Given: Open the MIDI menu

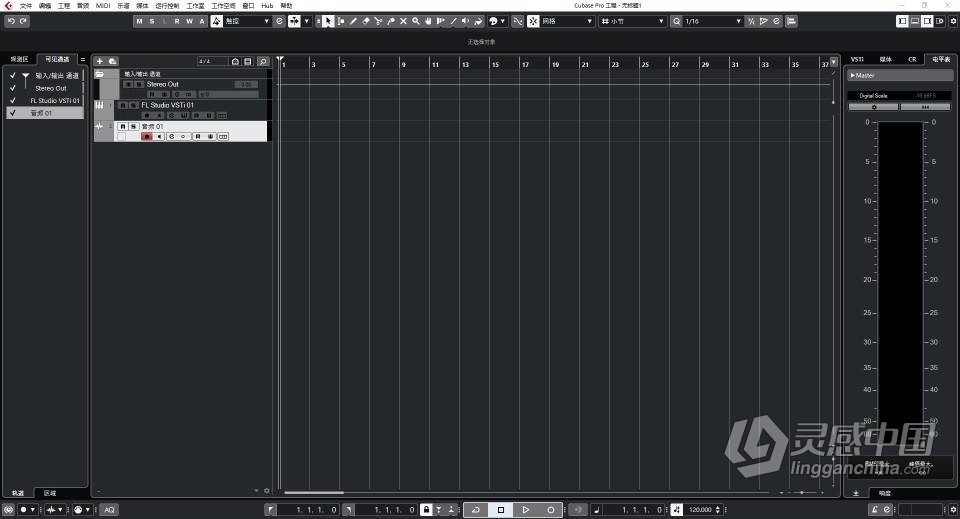Looking at the screenshot, I should pyautogui.click(x=103, y=6).
